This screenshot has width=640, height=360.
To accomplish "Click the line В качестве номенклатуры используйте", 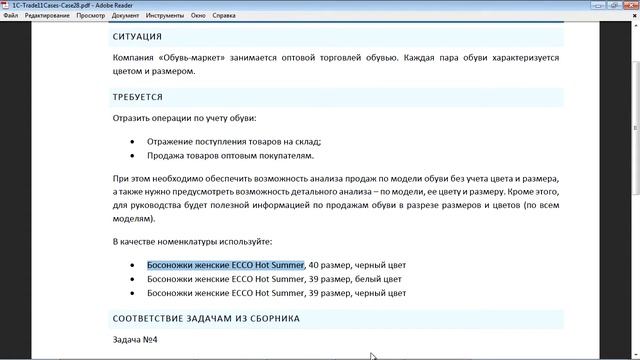I will [192, 242].
